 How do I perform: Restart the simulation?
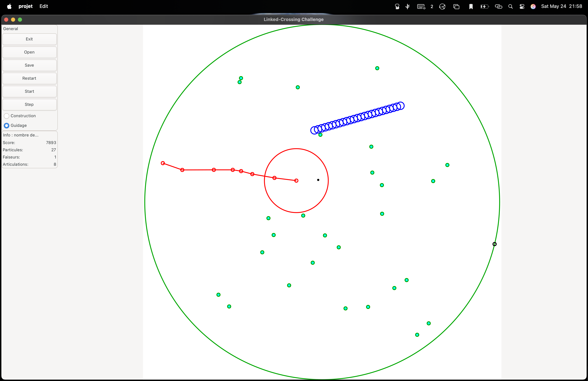pos(29,78)
